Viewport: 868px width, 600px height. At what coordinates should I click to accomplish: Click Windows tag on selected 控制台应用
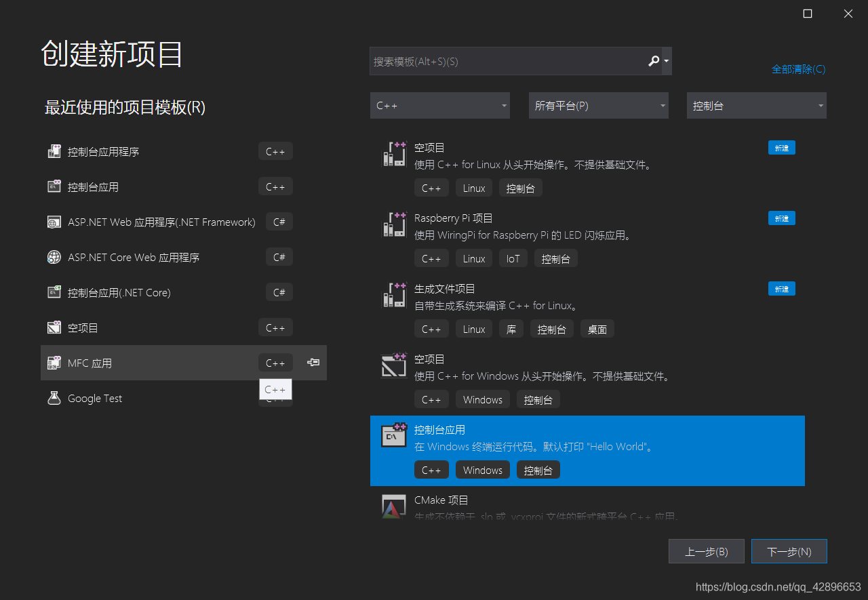tap(483, 471)
